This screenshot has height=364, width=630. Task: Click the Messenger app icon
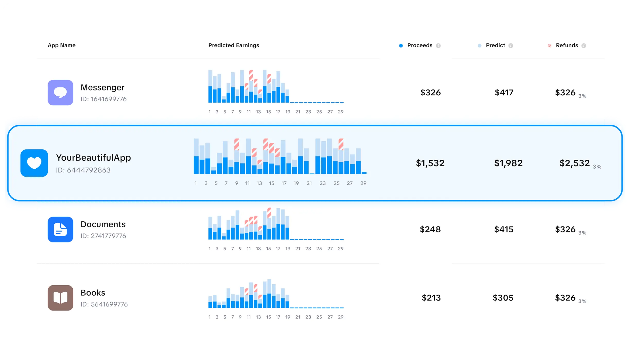60,93
